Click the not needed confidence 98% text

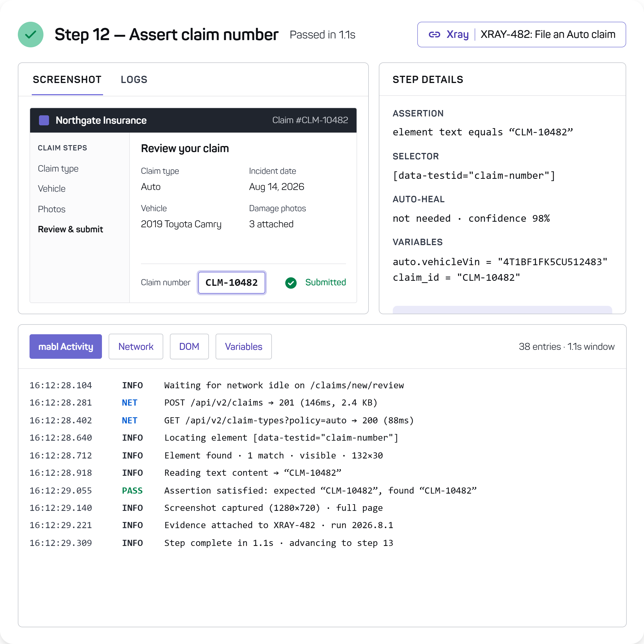click(471, 219)
